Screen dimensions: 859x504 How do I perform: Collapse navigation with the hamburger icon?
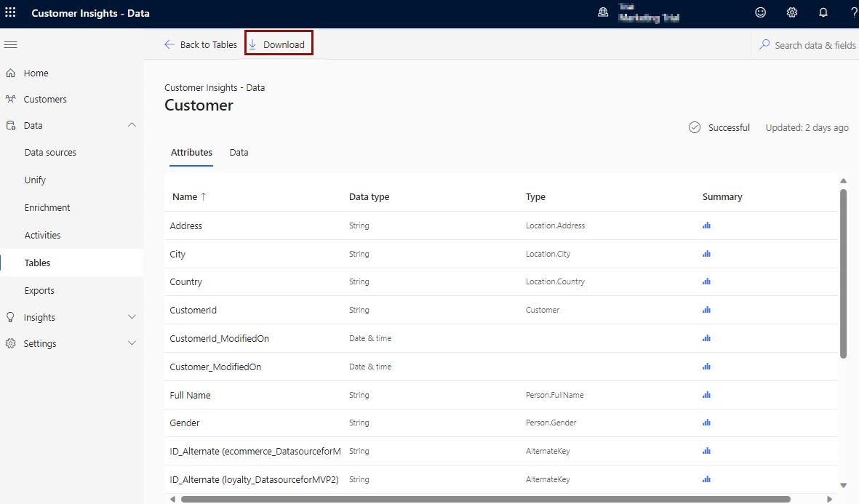coord(10,44)
